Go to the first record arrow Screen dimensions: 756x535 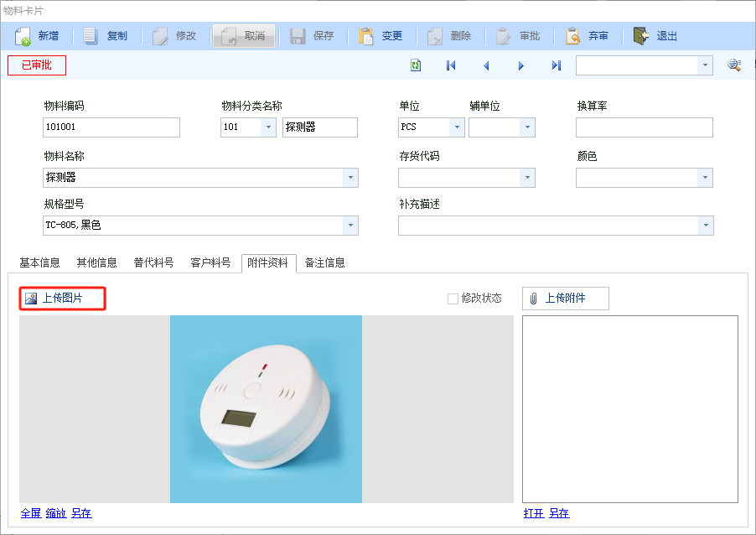(451, 65)
